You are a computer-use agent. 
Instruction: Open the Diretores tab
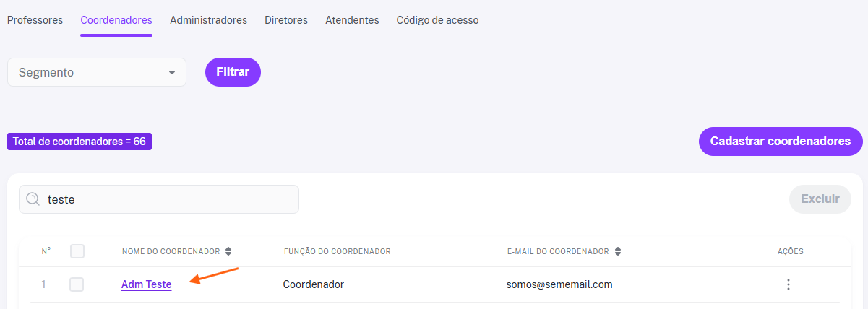[x=286, y=20]
